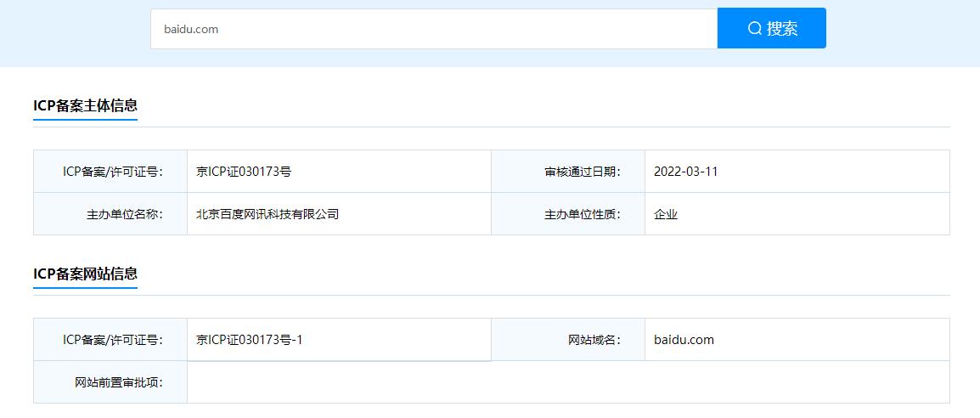This screenshot has height=418, width=980.
Task: Click organization name 北京百度网讯科技有限公司
Action: [268, 214]
